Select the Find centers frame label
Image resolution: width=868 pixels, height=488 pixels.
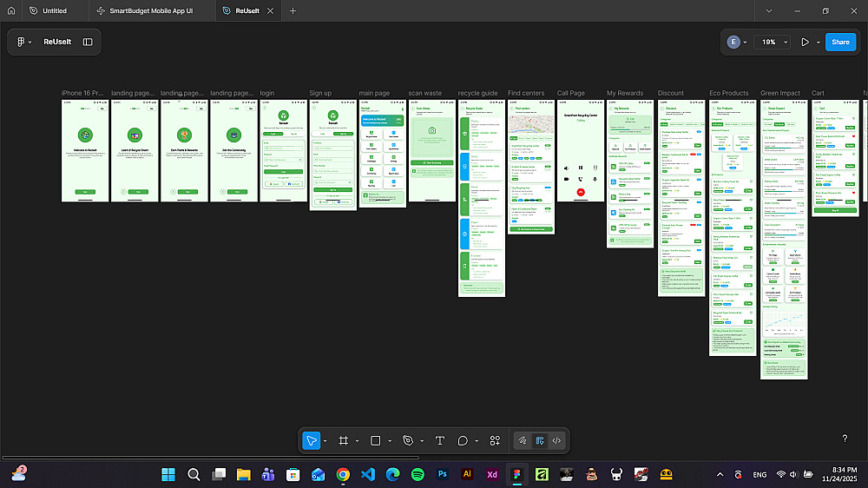coord(526,93)
